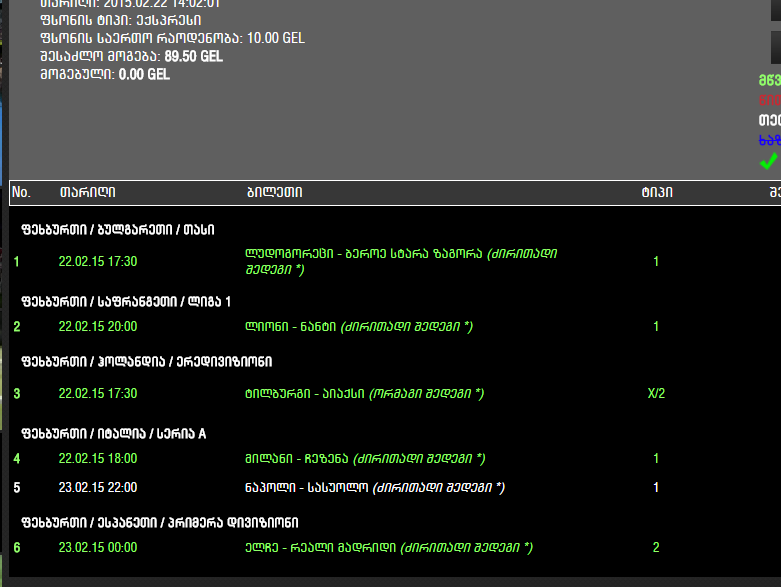Click row number 4

coord(17,459)
